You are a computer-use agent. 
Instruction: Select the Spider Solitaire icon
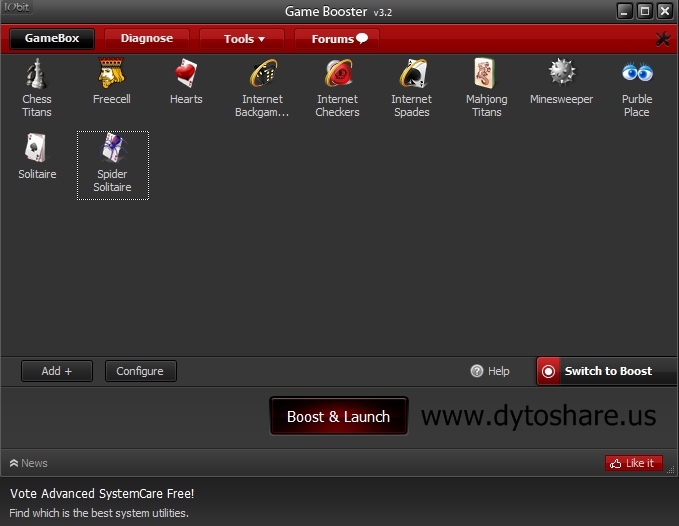[x=112, y=148]
